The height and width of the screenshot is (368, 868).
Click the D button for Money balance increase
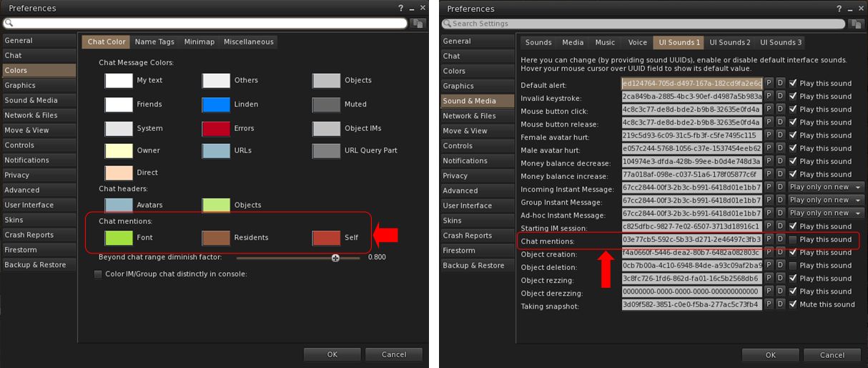tap(780, 175)
